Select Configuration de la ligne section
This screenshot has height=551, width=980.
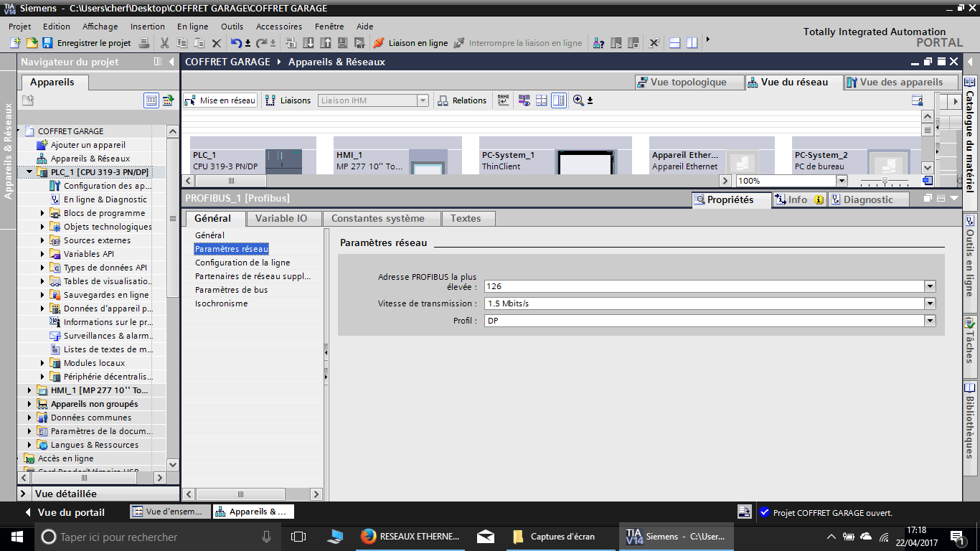242,263
